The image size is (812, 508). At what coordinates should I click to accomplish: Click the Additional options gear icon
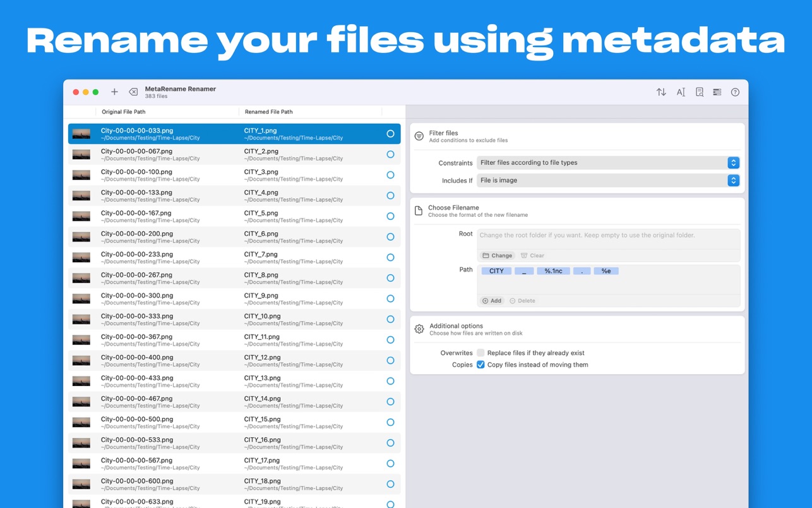tap(419, 329)
